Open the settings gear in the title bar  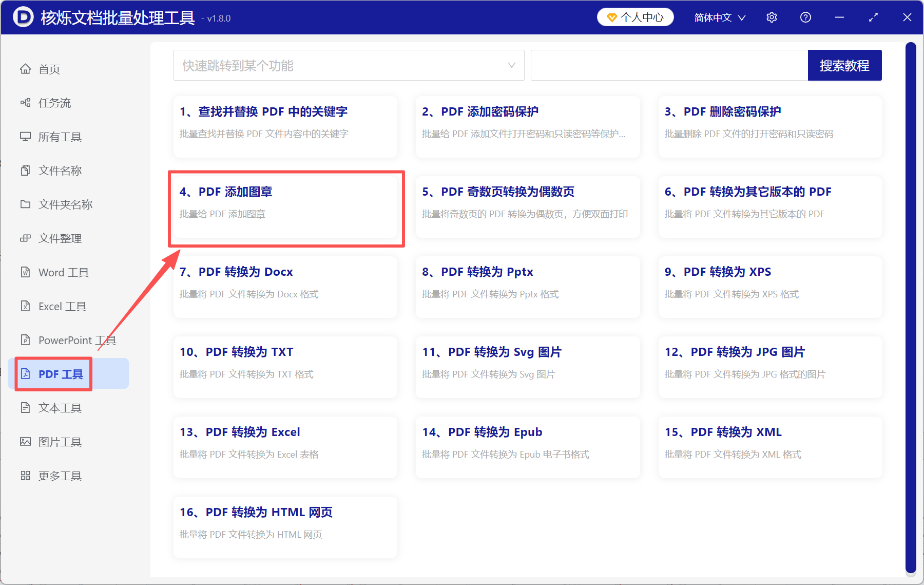click(772, 17)
